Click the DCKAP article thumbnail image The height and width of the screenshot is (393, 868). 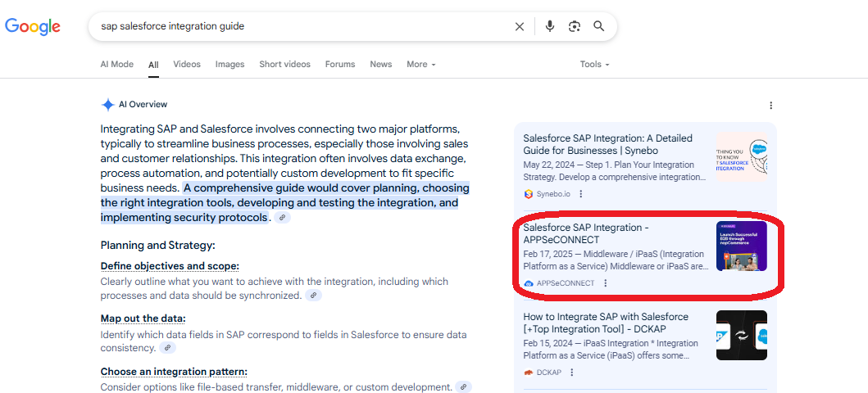741,335
